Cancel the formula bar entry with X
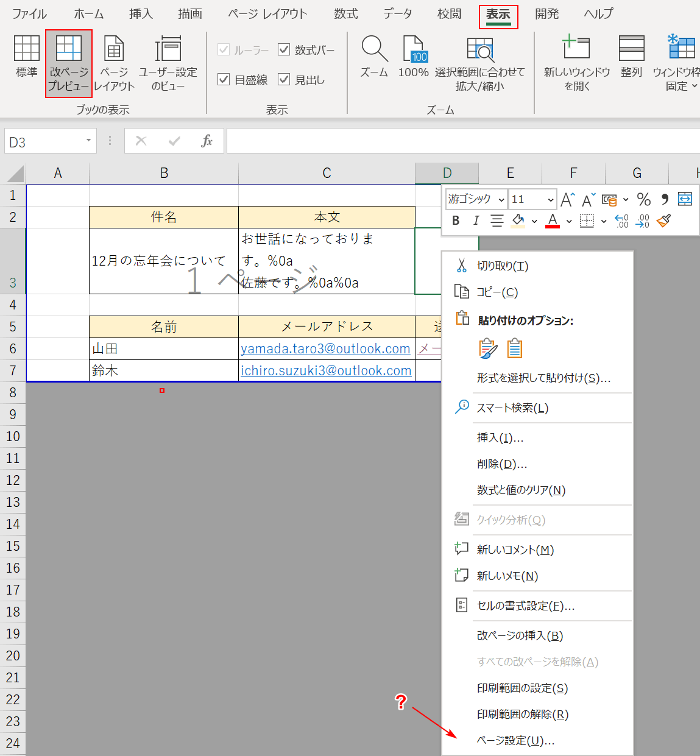Image resolution: width=700 pixels, height=756 pixels. click(141, 141)
